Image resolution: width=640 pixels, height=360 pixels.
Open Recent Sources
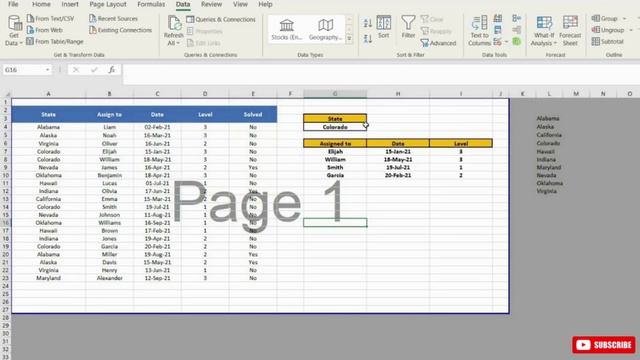point(113,18)
